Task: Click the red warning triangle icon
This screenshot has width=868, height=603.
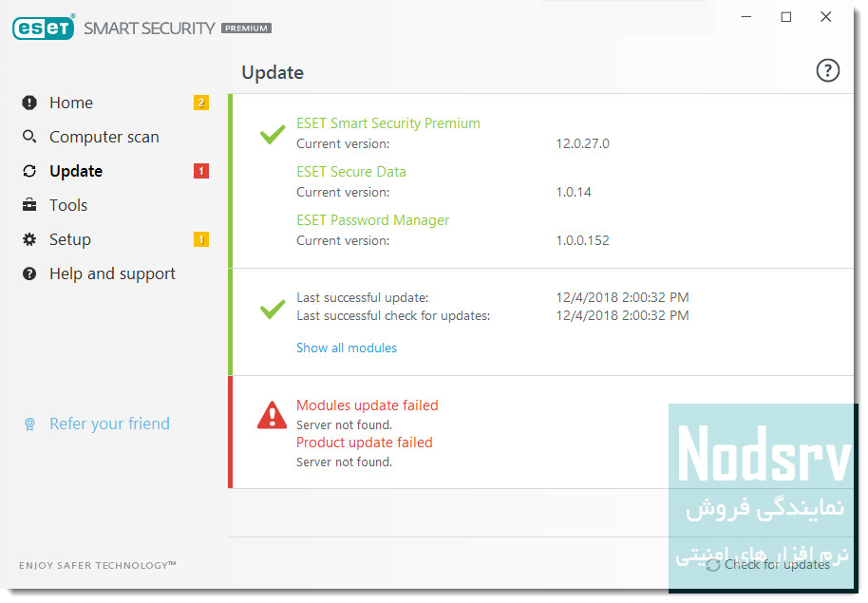Action: (272, 414)
